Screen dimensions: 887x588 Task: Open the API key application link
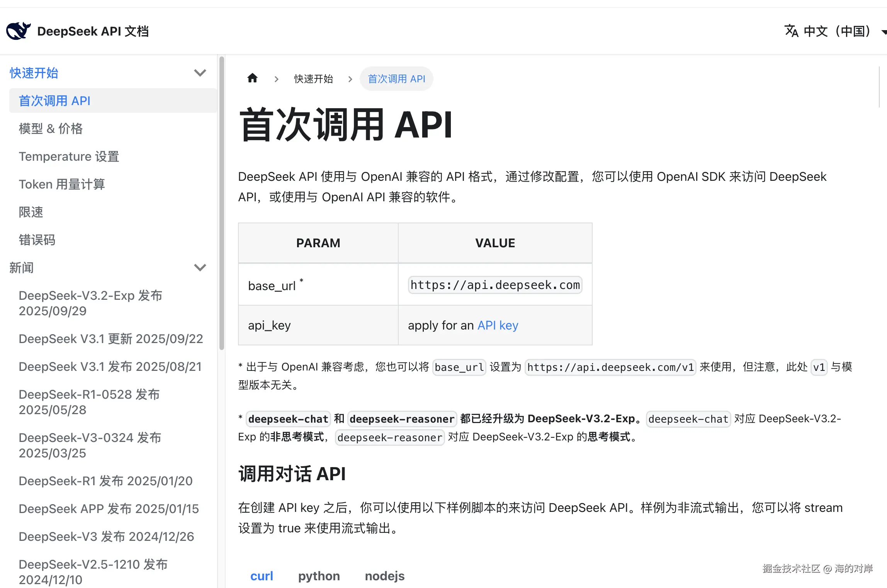tap(498, 325)
